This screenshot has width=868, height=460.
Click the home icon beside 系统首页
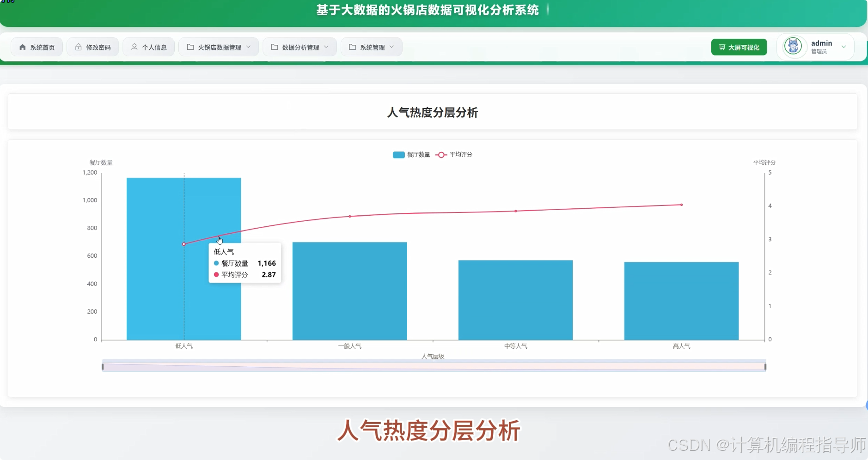(23, 47)
